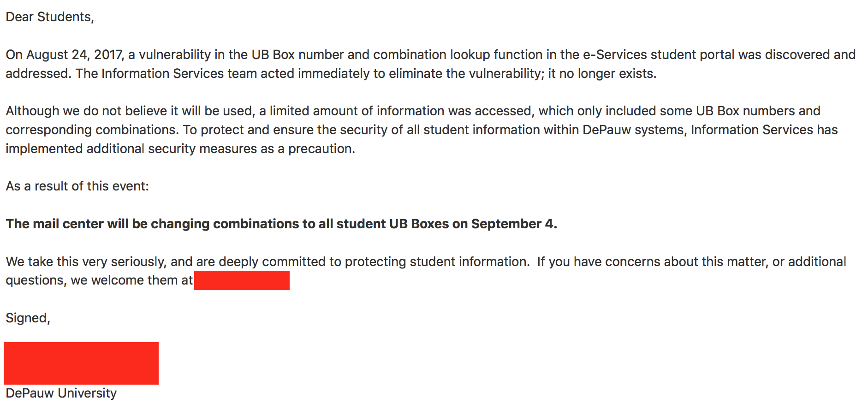Click the words "questions, we welcome them at"
868x404 pixels.
click(x=99, y=280)
